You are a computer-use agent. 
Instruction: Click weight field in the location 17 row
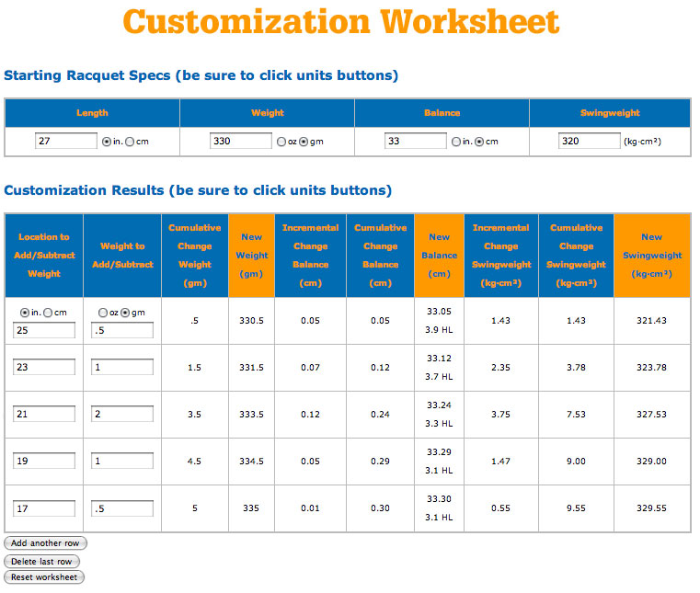point(122,508)
